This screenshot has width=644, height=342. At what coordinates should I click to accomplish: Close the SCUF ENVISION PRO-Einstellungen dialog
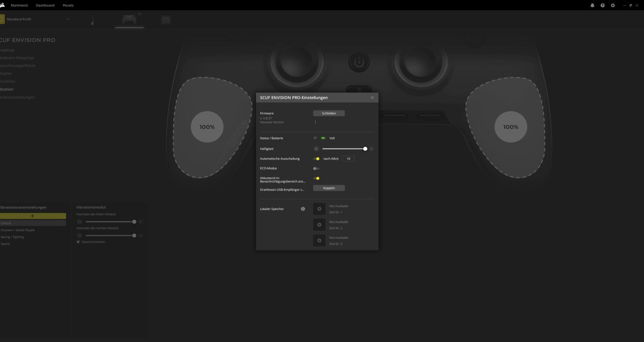372,98
